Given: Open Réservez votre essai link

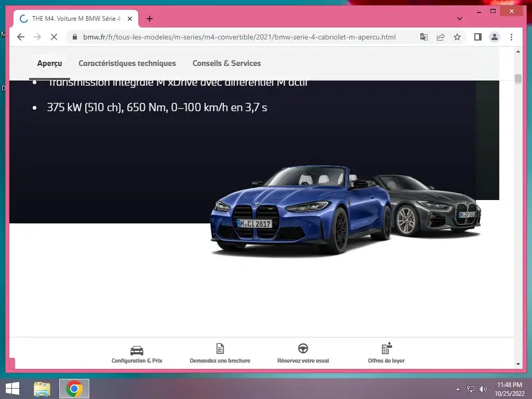Looking at the screenshot, I should [x=303, y=361].
